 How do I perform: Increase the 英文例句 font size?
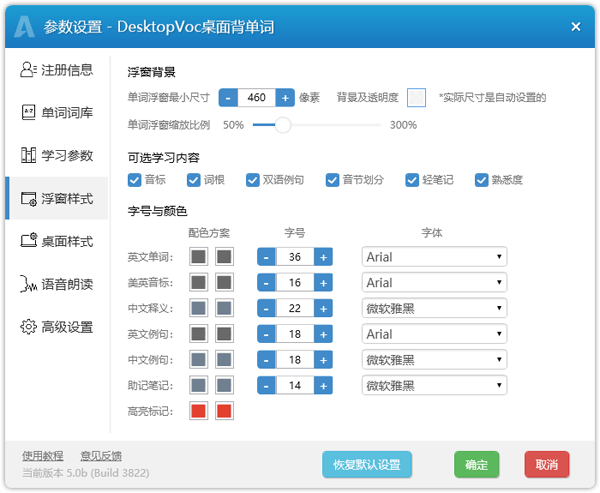[x=323, y=334]
